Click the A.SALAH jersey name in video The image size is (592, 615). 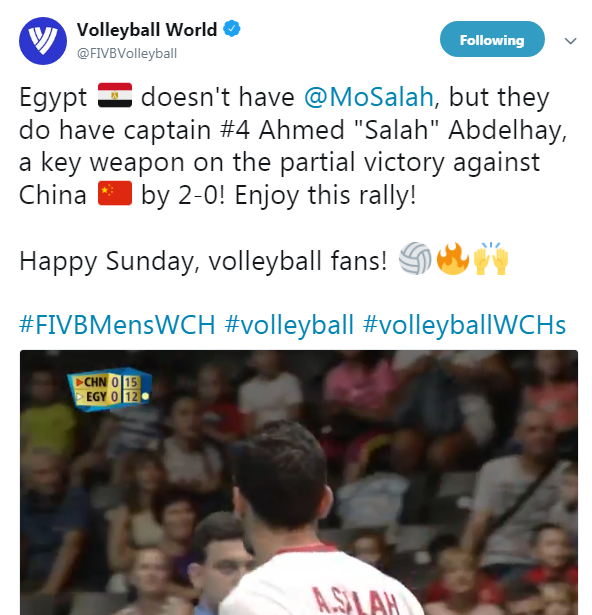355,602
